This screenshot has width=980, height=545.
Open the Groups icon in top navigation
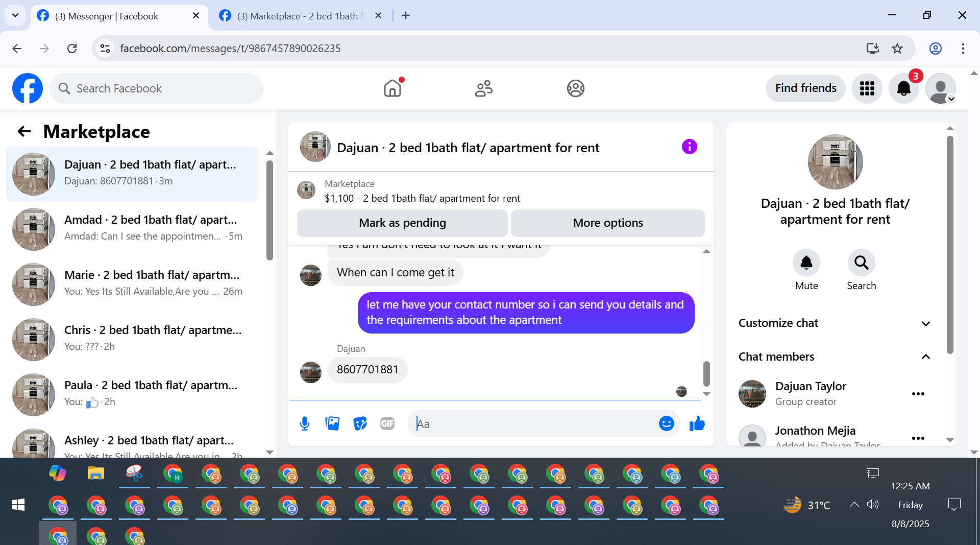(x=575, y=88)
